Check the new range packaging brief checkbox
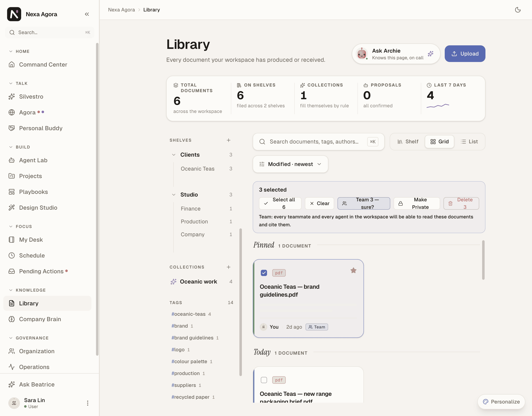Image resolution: width=532 pixels, height=416 pixels. pyautogui.click(x=264, y=380)
